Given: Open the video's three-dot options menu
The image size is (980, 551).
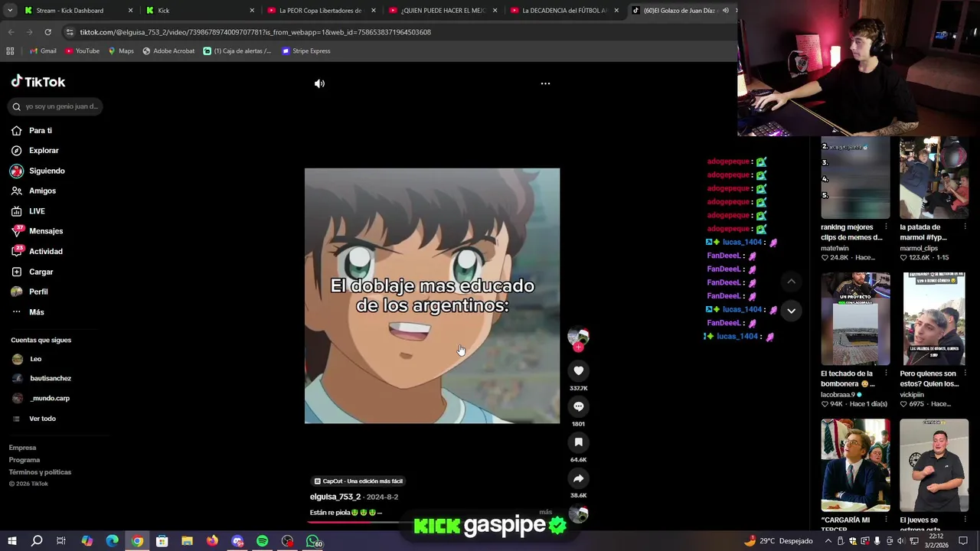Looking at the screenshot, I should click(545, 83).
